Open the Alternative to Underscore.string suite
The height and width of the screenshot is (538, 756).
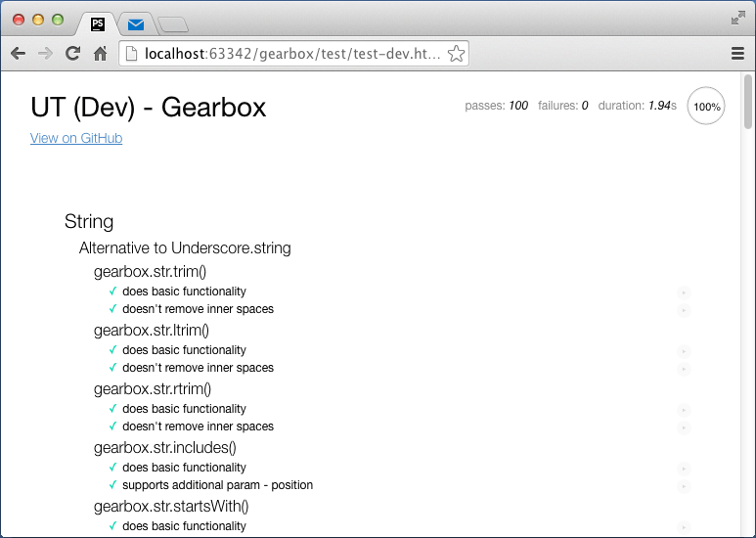pyautogui.click(x=185, y=247)
